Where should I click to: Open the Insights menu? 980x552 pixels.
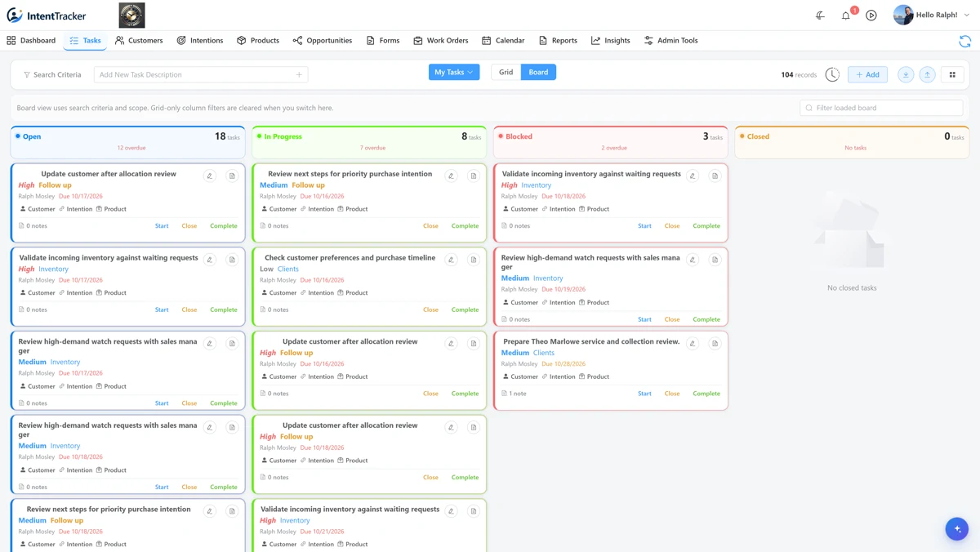(611, 40)
